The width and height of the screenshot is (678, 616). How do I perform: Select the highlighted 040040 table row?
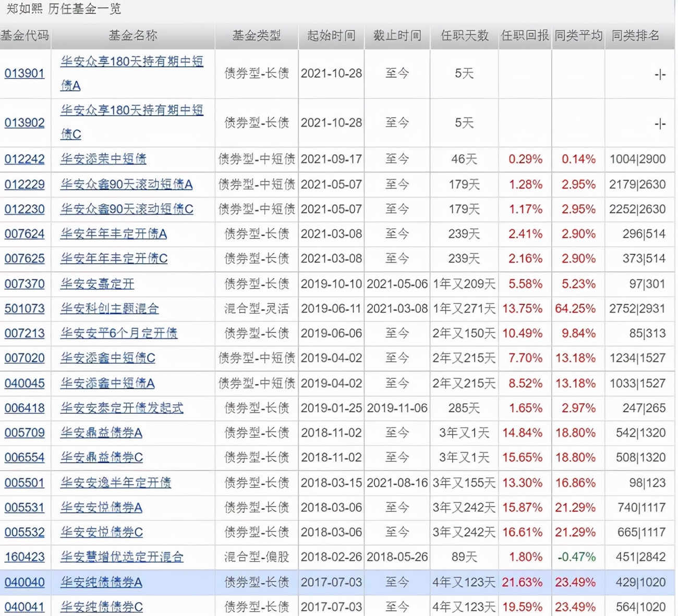[339, 582]
